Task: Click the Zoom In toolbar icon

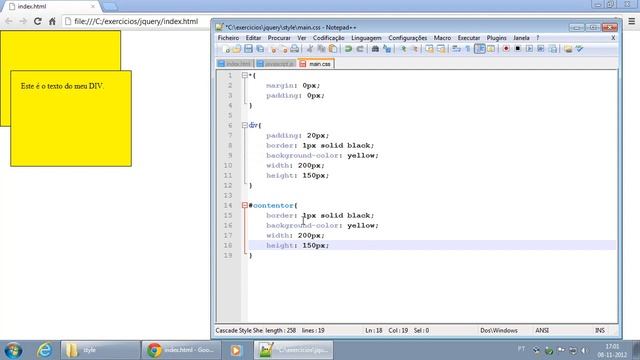Action: (x=403, y=49)
